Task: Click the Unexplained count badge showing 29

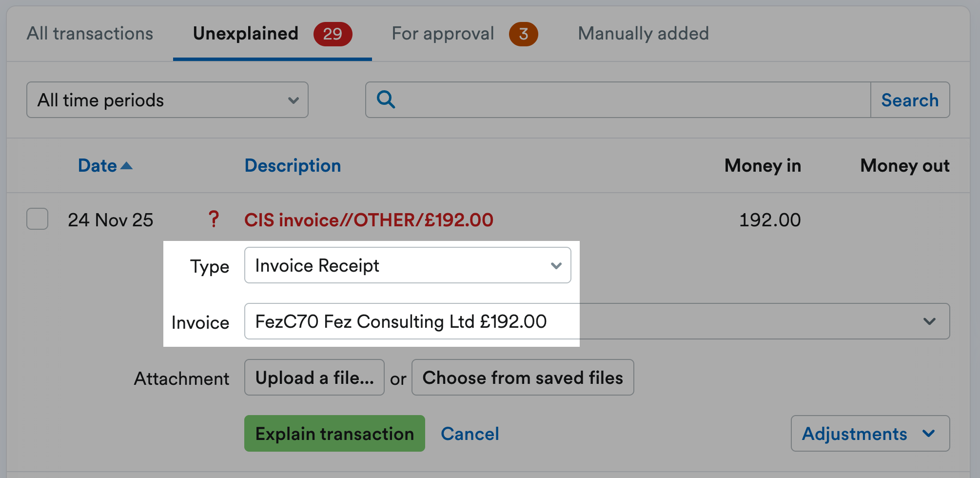Action: 333,34
